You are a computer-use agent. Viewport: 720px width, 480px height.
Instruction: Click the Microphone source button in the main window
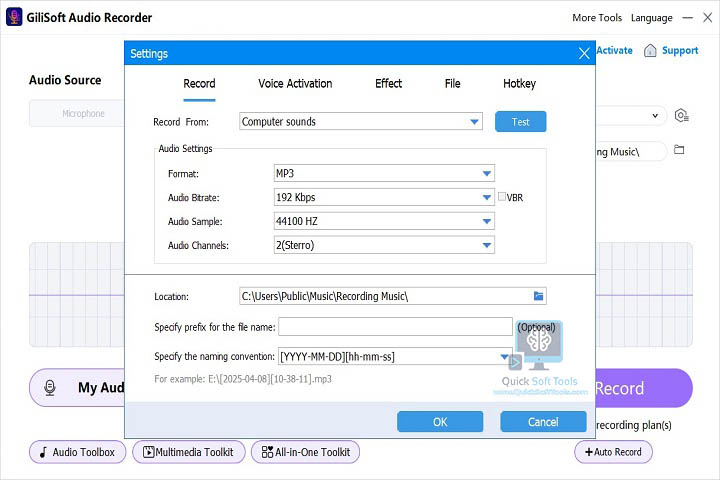(x=77, y=113)
